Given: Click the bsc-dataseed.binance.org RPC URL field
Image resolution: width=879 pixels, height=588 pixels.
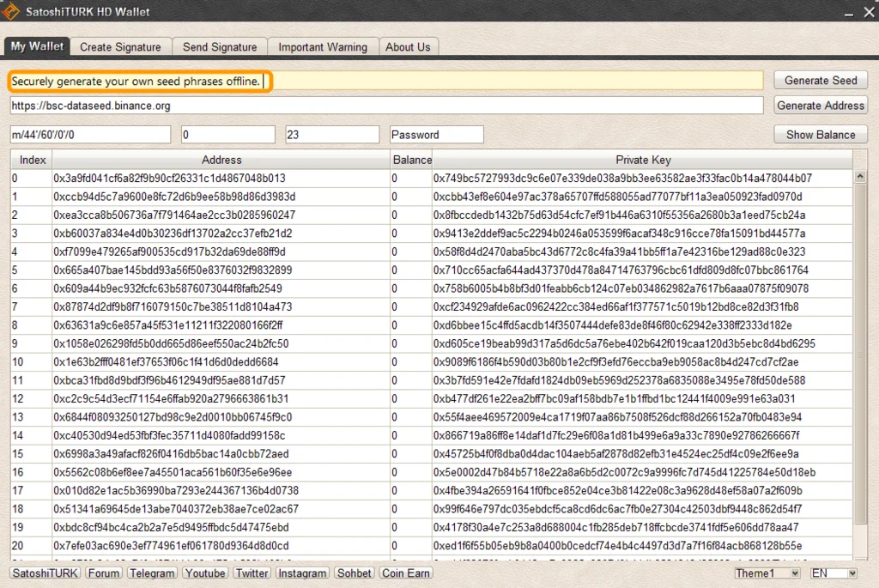Looking at the screenshot, I should tap(387, 106).
